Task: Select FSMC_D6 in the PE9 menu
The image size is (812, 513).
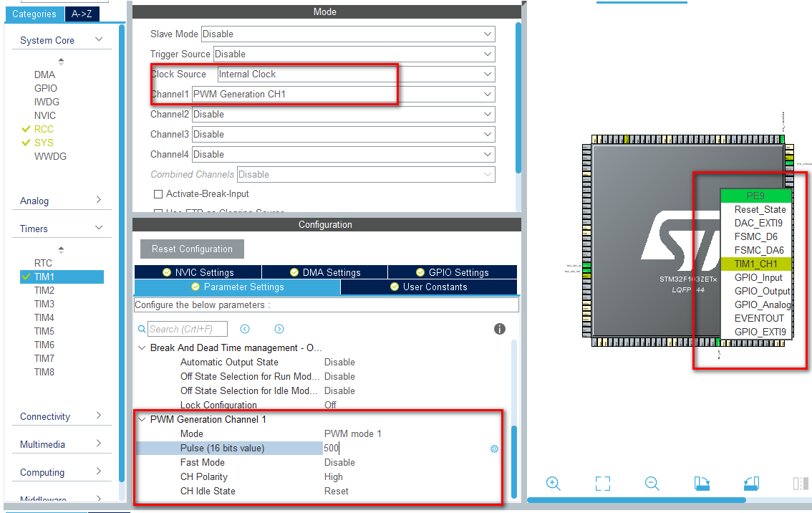Action: pyautogui.click(x=757, y=237)
